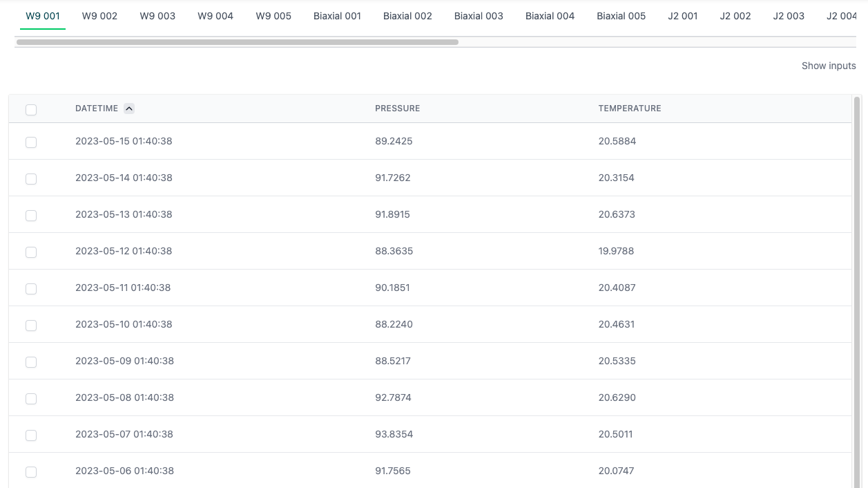The height and width of the screenshot is (488, 868).
Task: Switch to J2 003 tab
Action: click(x=789, y=16)
